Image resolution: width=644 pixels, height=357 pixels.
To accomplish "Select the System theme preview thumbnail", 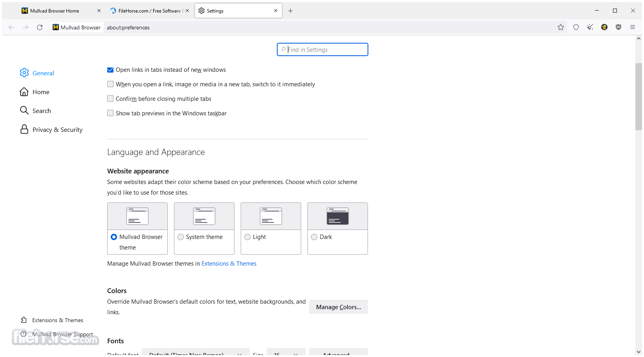I will tap(204, 216).
